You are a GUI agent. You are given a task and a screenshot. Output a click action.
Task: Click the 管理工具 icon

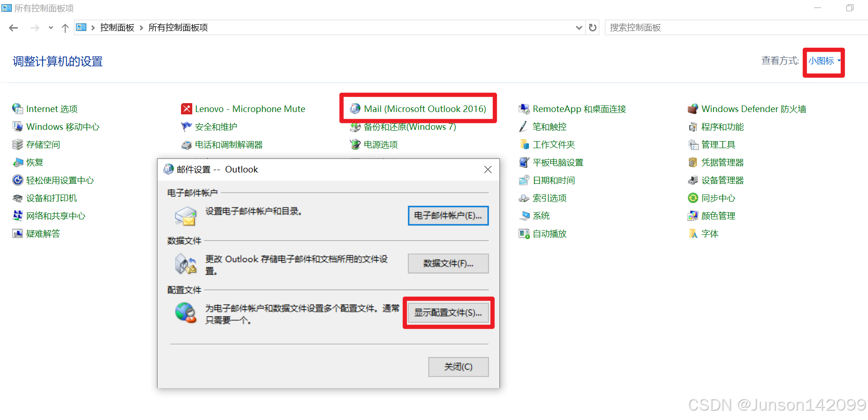click(693, 144)
